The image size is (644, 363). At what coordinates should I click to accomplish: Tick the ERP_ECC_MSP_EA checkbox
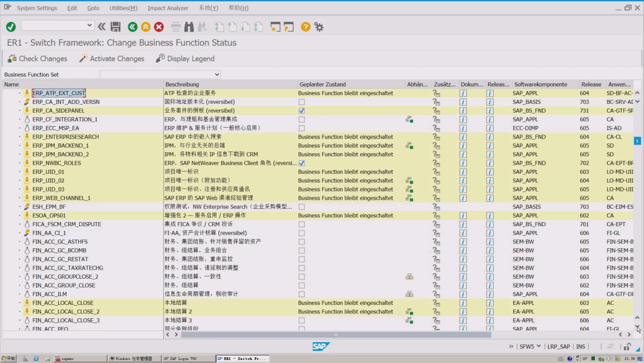pos(302,128)
